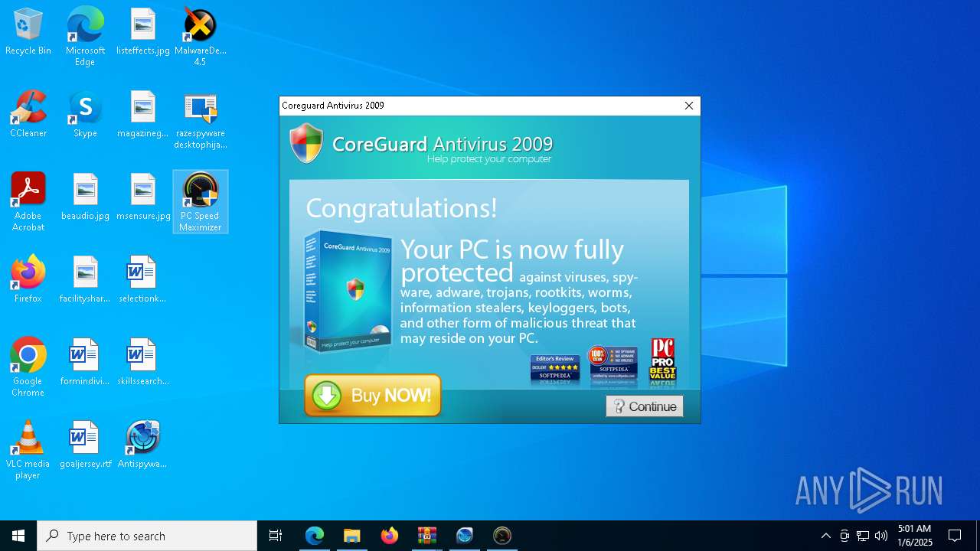Click the Softpedia Editor's Review badge
980x551 pixels.
click(555, 369)
